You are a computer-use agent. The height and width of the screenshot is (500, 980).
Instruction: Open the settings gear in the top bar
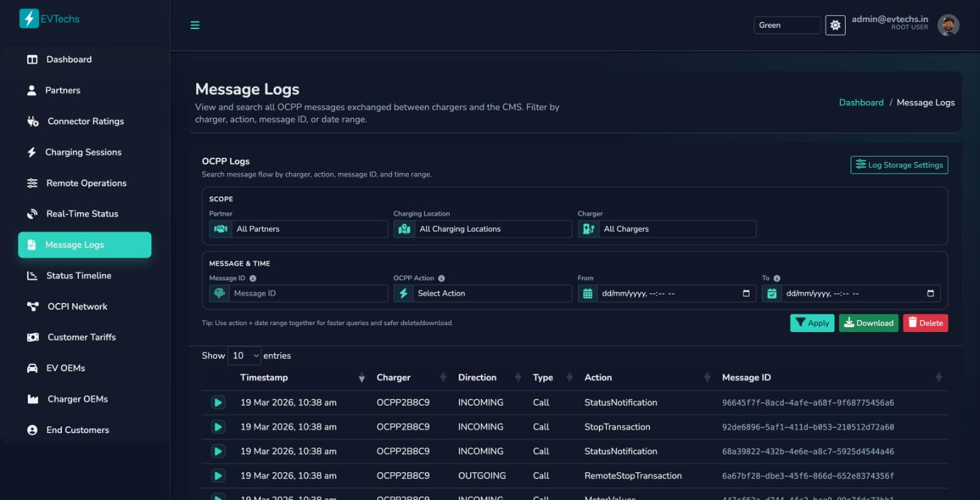click(835, 25)
